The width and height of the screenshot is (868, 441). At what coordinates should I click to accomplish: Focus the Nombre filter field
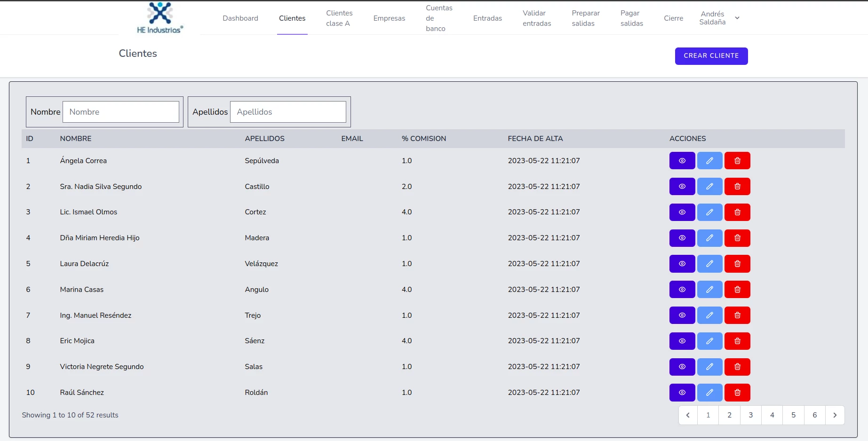click(121, 112)
